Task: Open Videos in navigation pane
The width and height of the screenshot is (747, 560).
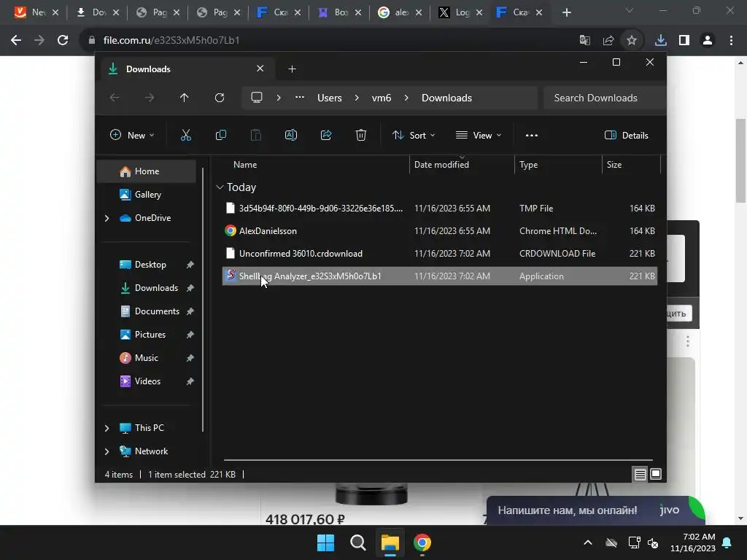Action: [x=146, y=381]
